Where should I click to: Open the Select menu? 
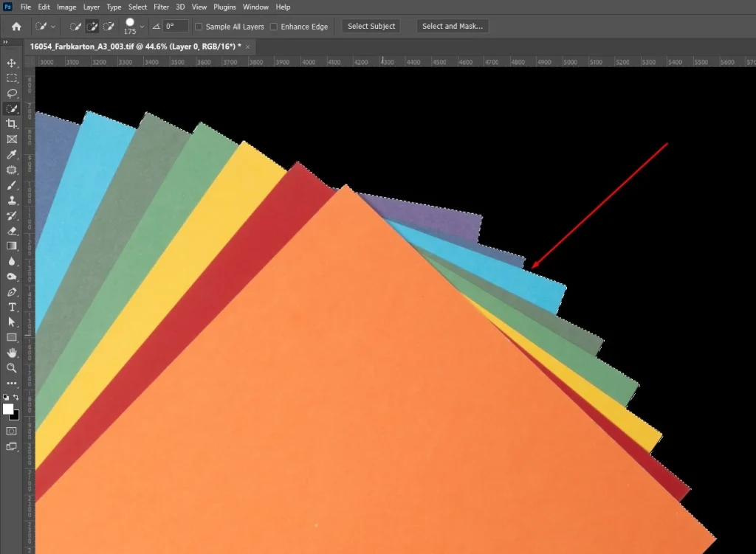click(x=137, y=7)
